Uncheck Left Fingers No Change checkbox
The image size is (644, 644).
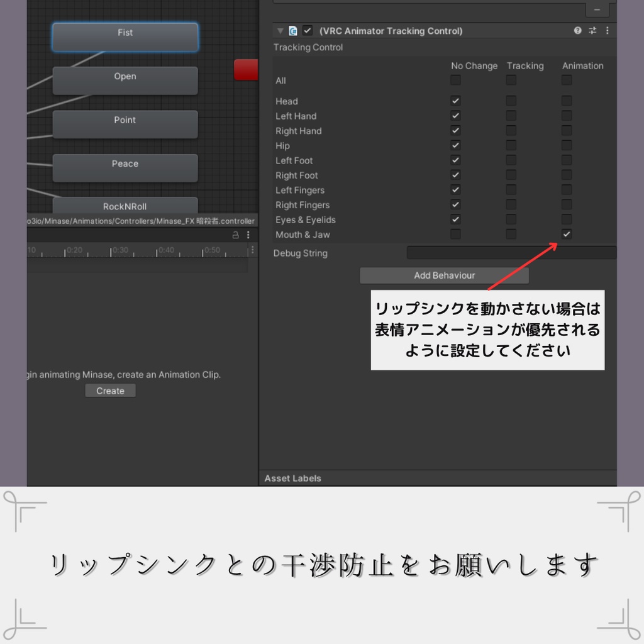tap(455, 189)
